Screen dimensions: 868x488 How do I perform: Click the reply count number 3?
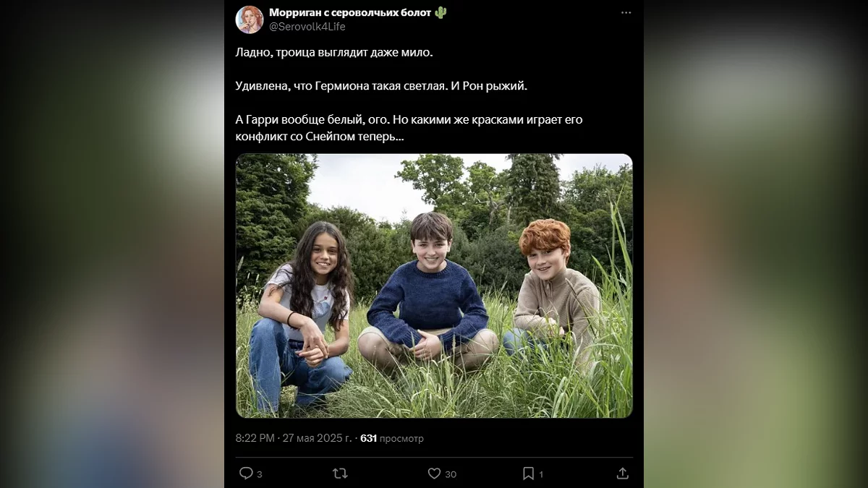[x=260, y=474]
